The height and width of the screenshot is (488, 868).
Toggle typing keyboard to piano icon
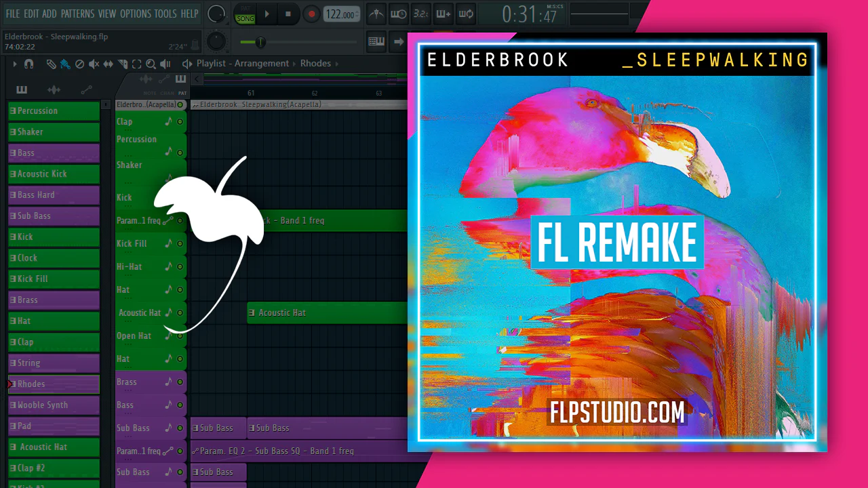click(376, 42)
